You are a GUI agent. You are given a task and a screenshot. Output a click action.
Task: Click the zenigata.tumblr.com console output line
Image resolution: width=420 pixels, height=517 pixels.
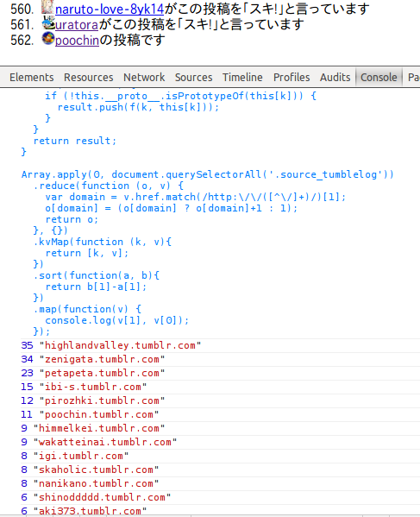220,359
